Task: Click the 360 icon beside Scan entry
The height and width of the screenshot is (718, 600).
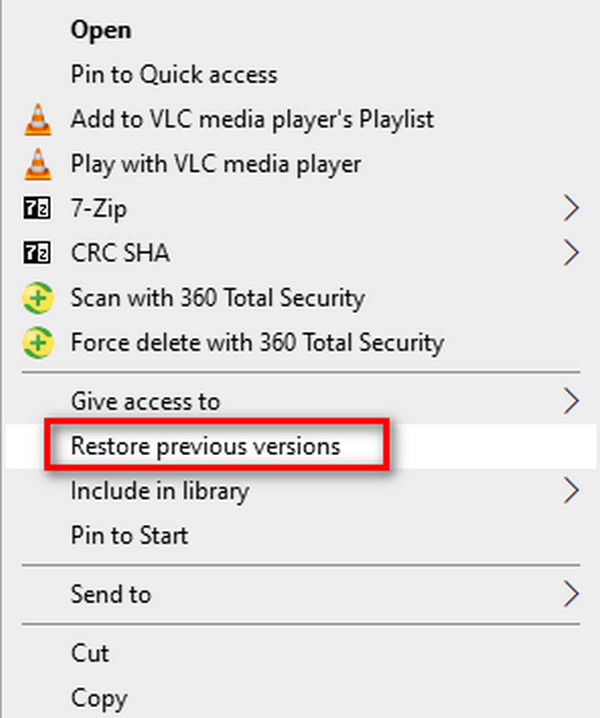Action: tap(38, 298)
